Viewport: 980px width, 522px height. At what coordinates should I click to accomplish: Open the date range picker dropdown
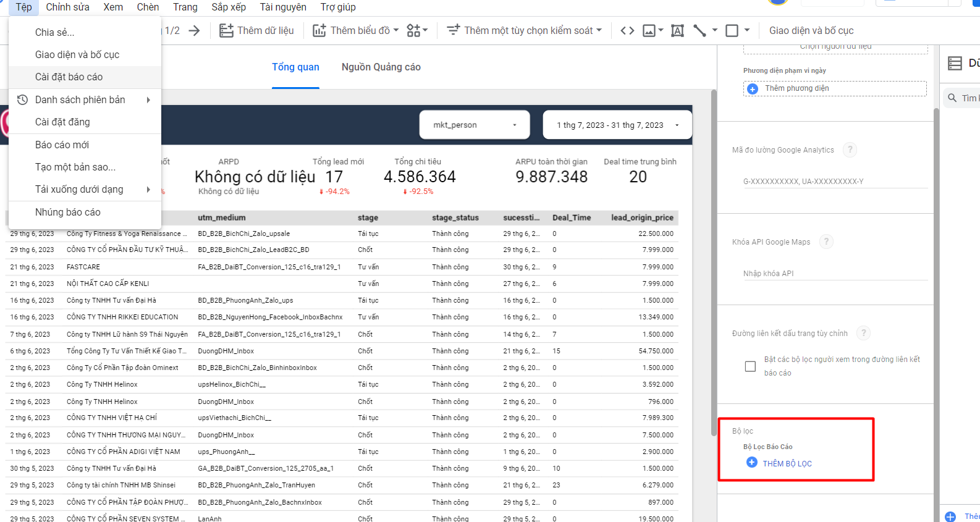(617, 125)
